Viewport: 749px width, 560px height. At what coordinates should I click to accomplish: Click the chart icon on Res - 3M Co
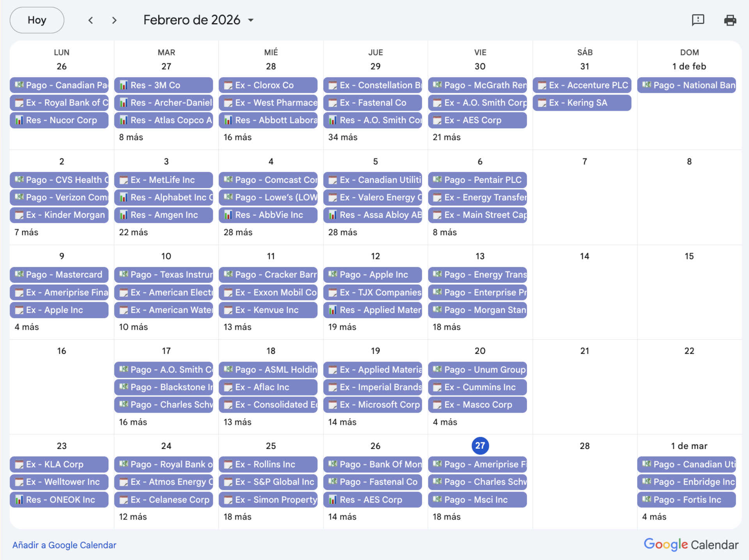coord(123,85)
